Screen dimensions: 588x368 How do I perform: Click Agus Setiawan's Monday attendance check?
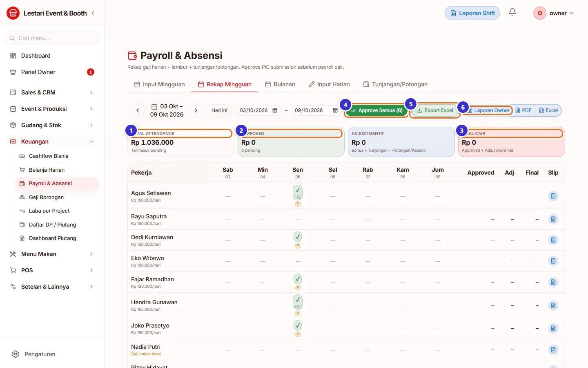[x=298, y=193]
